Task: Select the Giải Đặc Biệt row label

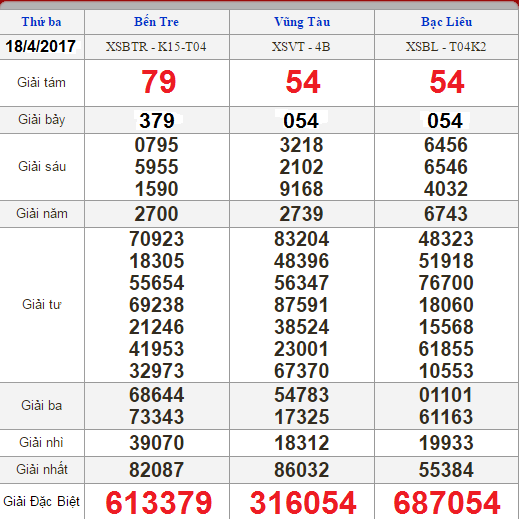Action: pos(41,501)
